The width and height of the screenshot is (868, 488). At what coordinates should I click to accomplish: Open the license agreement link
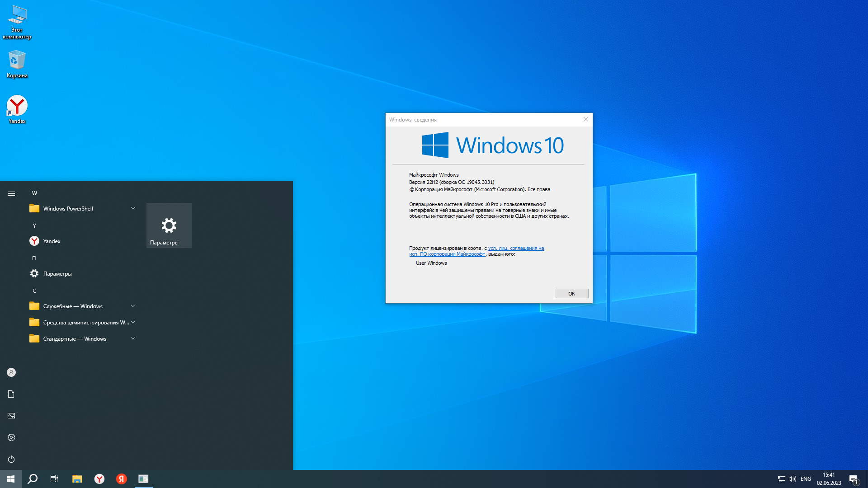click(x=515, y=248)
